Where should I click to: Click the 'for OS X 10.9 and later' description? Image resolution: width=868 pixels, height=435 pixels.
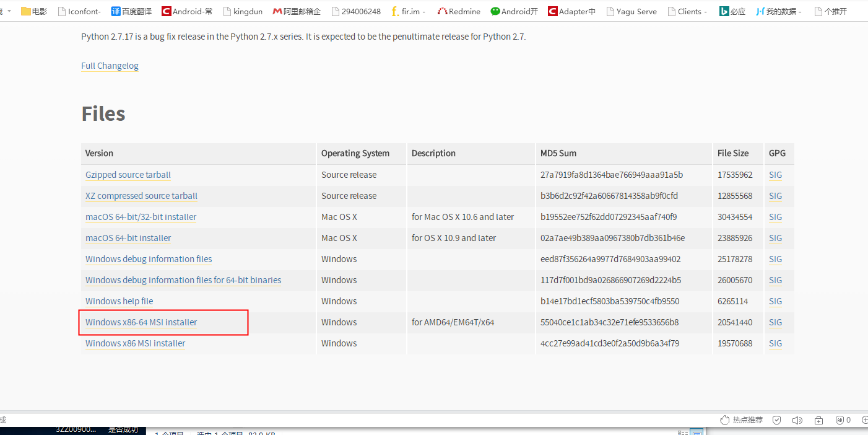(454, 238)
